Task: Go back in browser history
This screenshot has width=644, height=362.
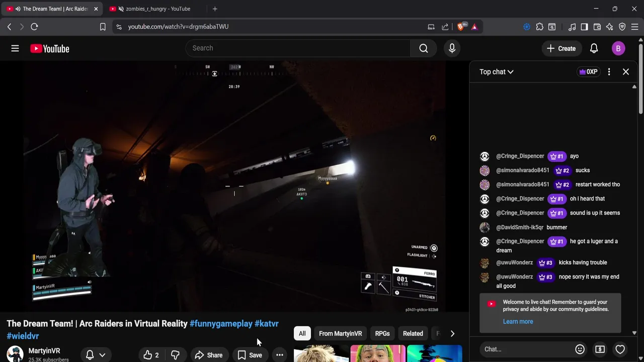Action: tap(9, 27)
